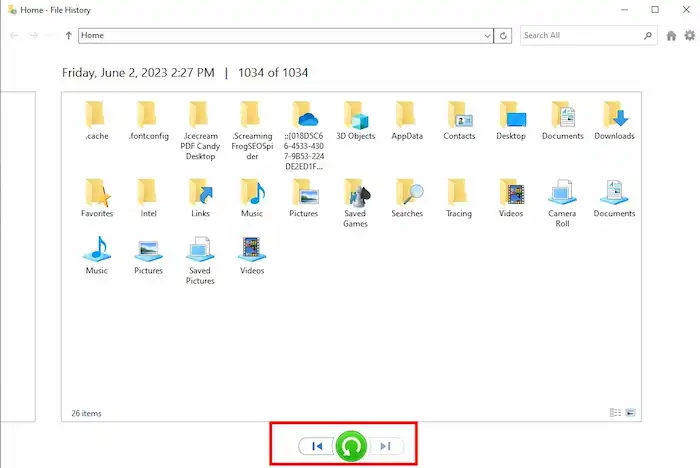Go to the previous backup version
Screen dimensions: 700x468
317,446
